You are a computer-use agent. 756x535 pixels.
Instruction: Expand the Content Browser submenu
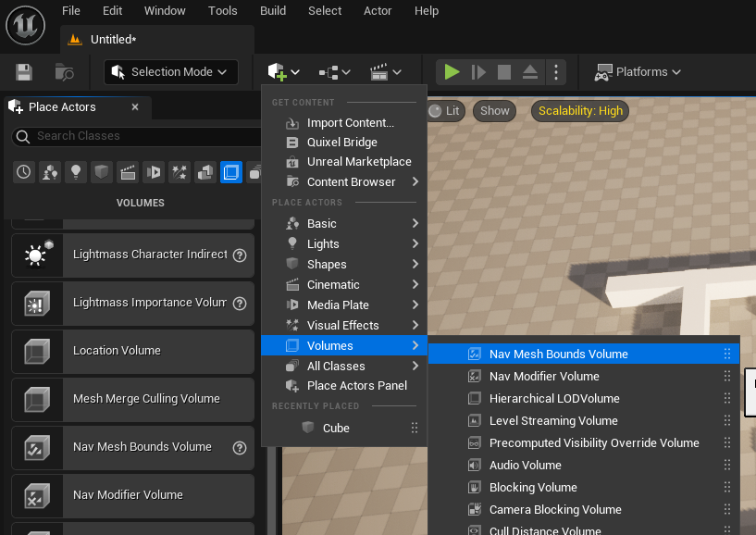(344, 181)
